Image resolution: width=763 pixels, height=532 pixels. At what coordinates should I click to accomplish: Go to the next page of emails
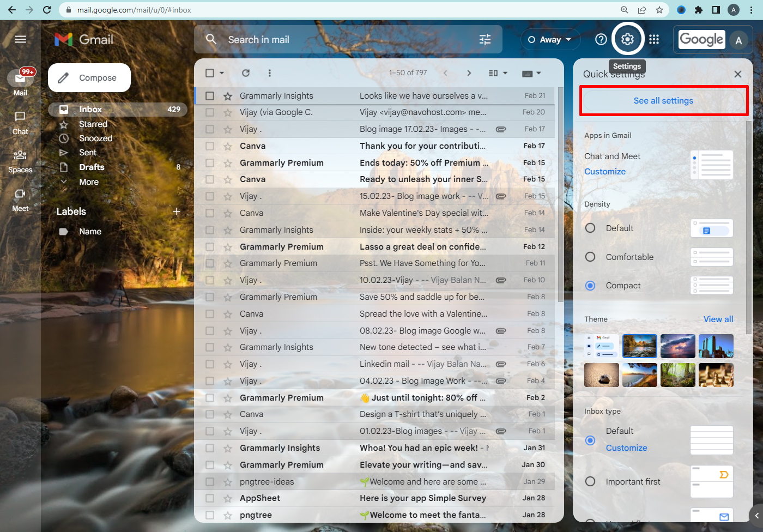[469, 73]
